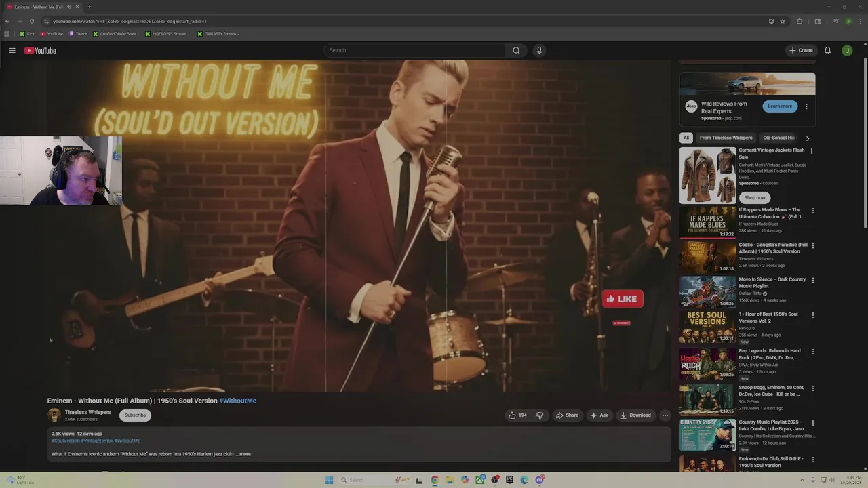868x488 pixels.
Task: Open the Timeless Whispers channel name link
Action: 88,412
